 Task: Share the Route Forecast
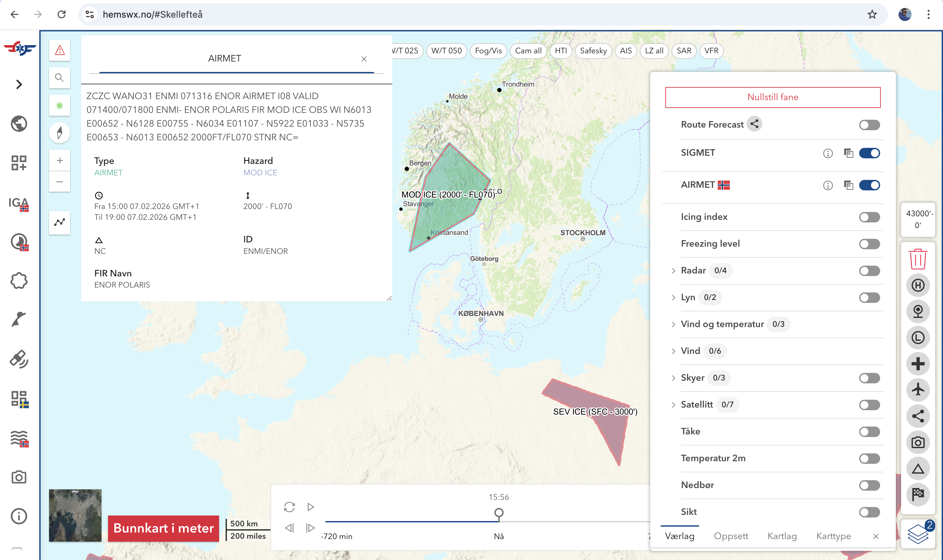754,124
